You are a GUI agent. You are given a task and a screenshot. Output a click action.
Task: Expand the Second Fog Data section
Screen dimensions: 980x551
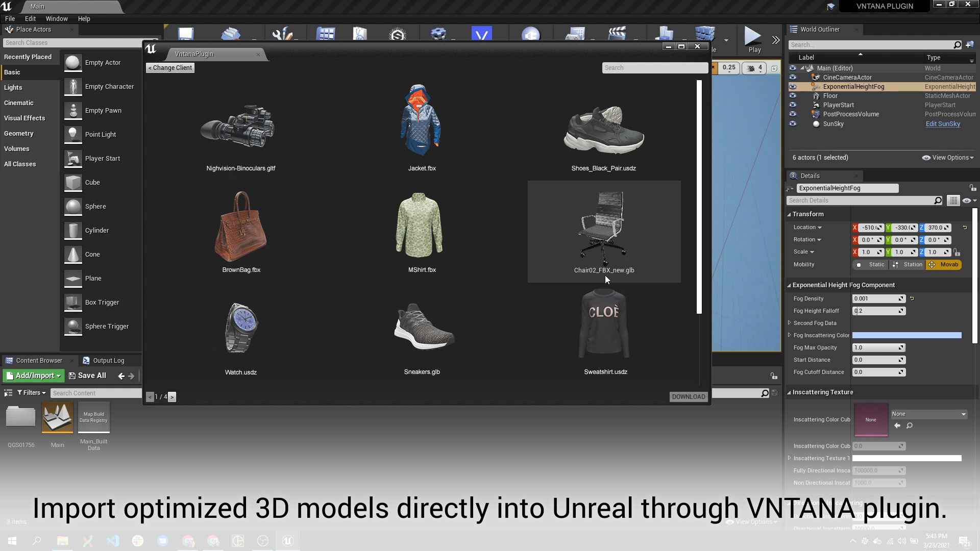tap(790, 323)
